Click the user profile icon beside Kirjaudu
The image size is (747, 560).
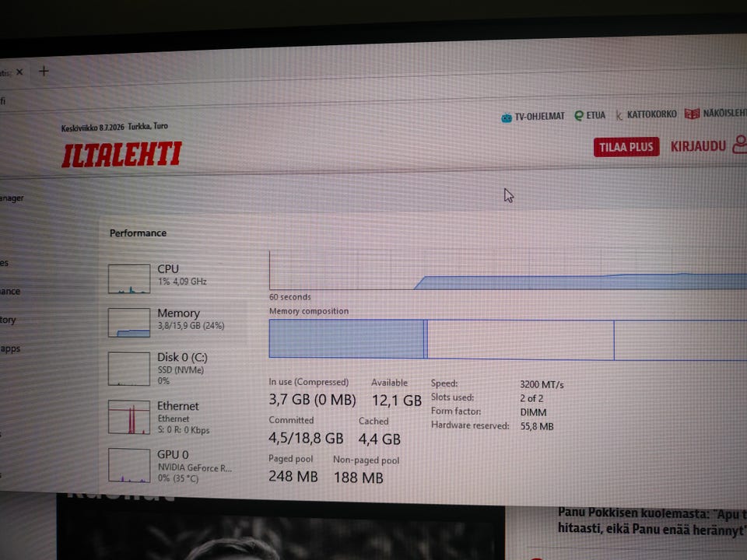click(x=740, y=145)
